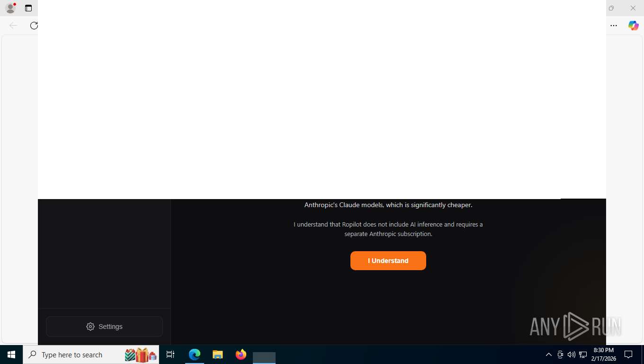Open the clock showing 8:30 PM
Screen dimensions: 644x364
click(603, 355)
